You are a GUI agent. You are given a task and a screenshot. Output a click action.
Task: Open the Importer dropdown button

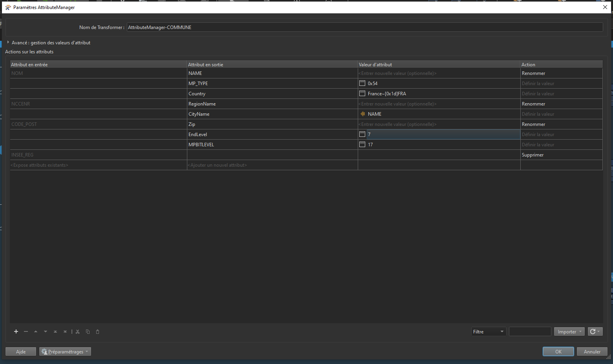tap(569, 331)
